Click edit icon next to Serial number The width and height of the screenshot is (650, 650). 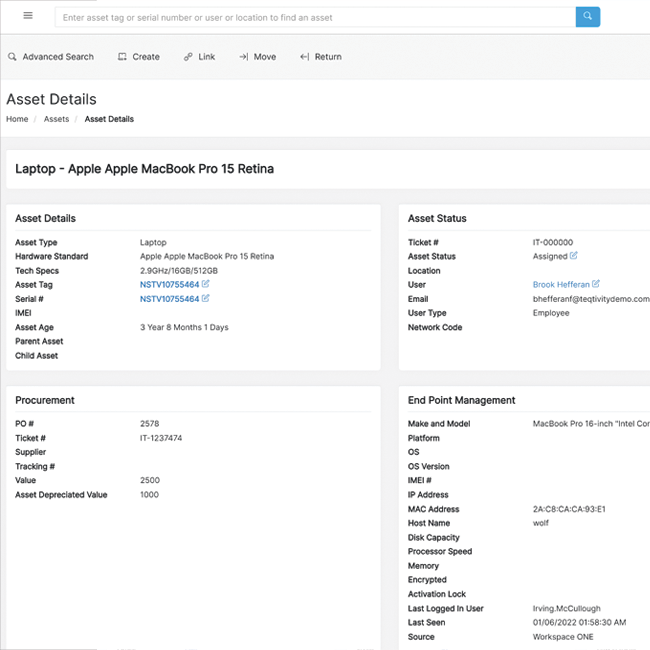tap(206, 298)
